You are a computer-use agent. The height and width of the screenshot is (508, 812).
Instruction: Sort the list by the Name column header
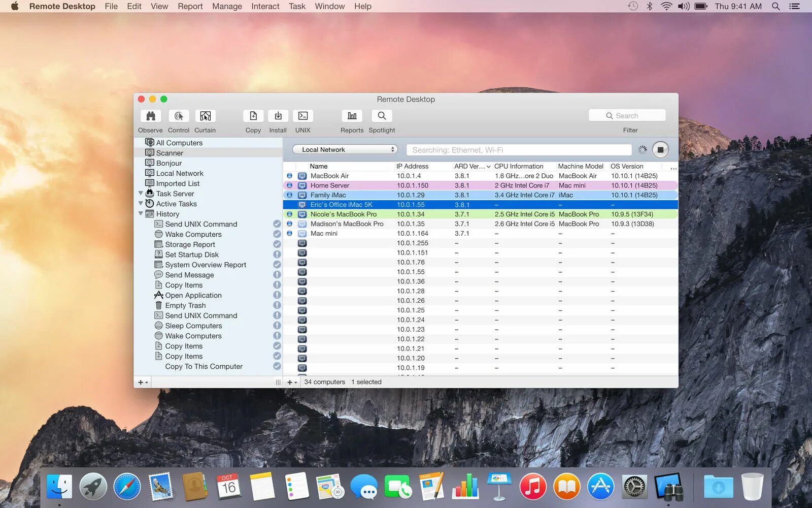[x=351, y=166]
